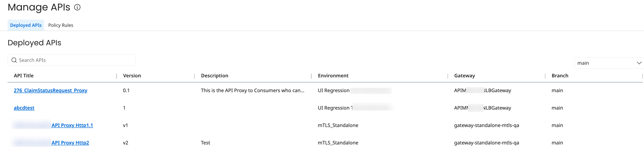Screen dimensions: 644x156
Task: Click the magnifier icon in the search bar
Action: (14, 60)
